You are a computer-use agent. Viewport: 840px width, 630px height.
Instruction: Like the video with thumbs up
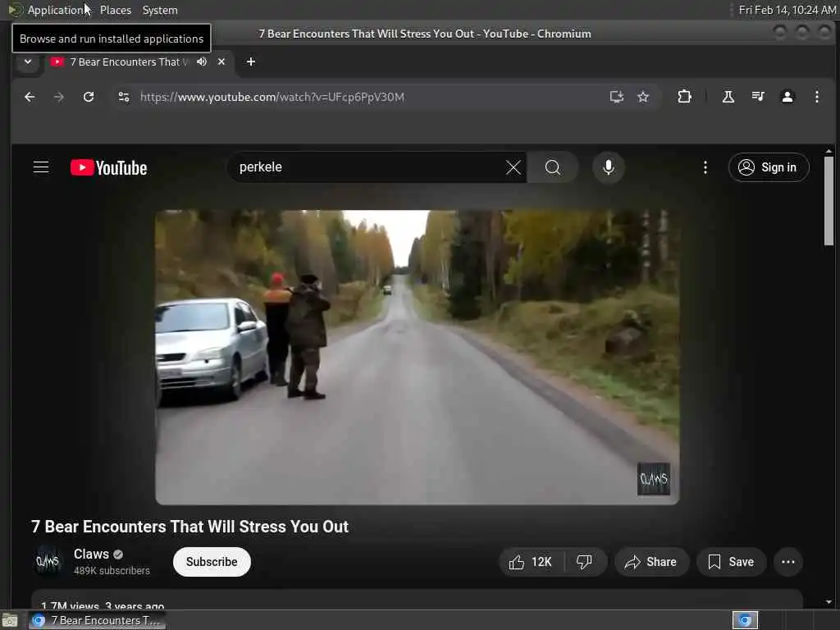531,562
